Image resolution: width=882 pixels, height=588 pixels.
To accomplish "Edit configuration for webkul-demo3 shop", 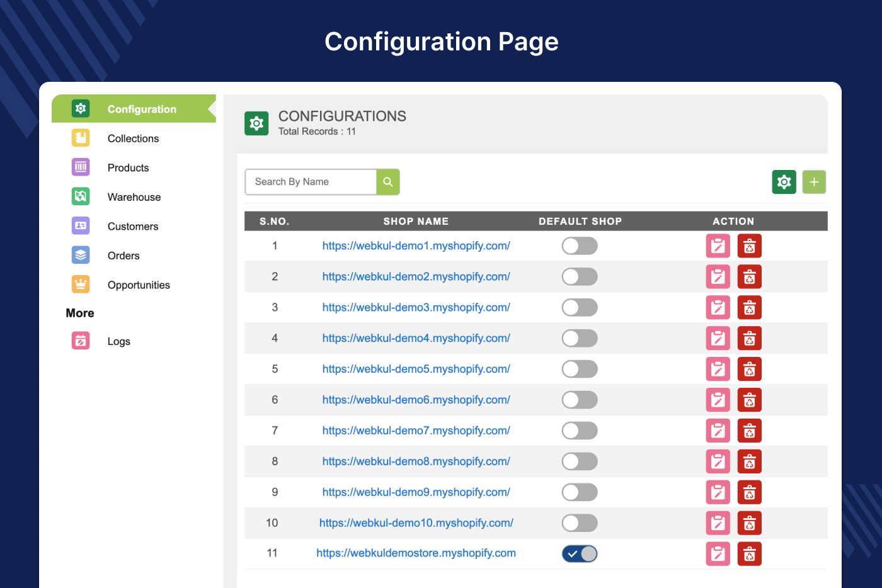I will pyautogui.click(x=718, y=307).
